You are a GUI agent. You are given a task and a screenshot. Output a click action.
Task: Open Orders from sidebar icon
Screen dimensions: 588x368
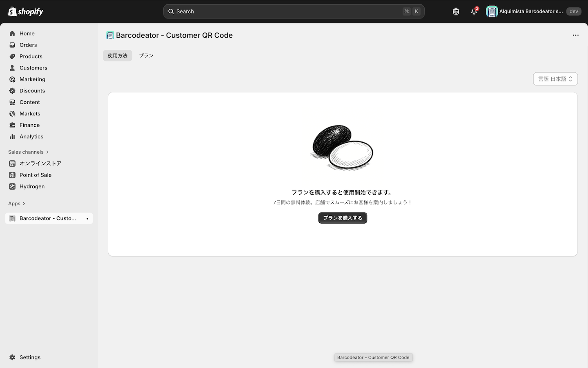coord(12,45)
